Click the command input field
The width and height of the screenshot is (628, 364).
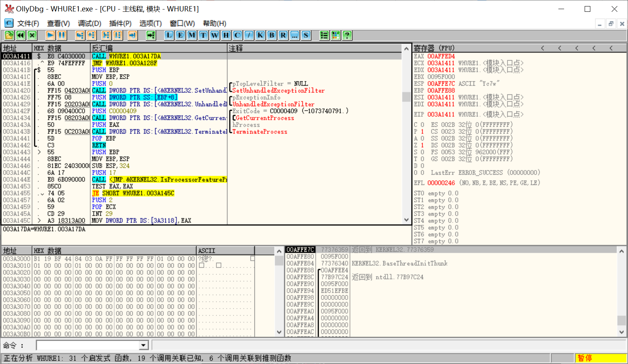coord(88,345)
